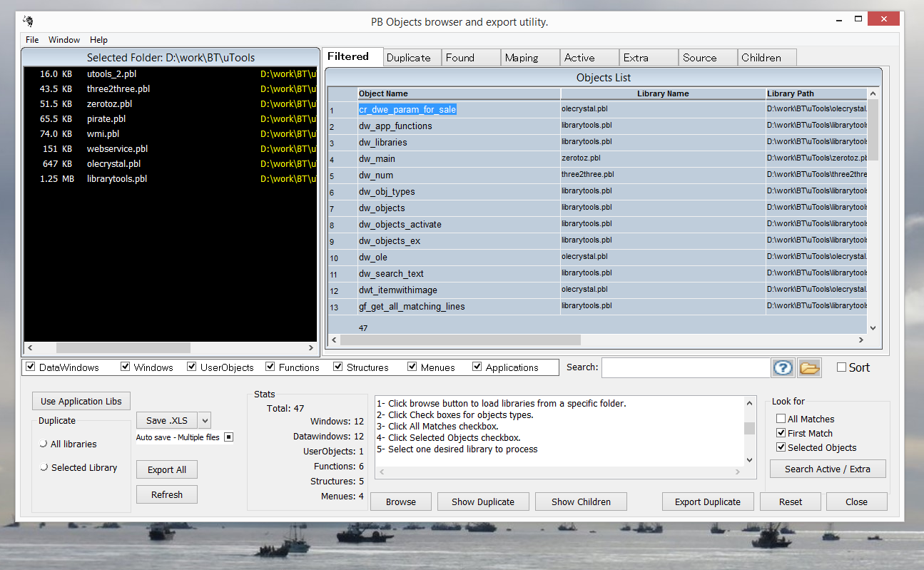Screen dimensions: 924x570
Task: Disable the Structures checkbox
Action: coord(338,367)
